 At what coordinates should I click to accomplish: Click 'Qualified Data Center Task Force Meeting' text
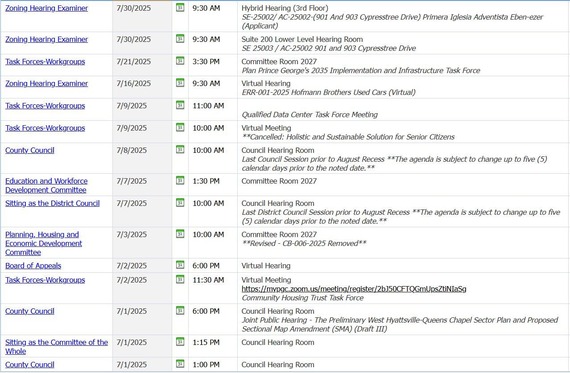click(x=310, y=115)
